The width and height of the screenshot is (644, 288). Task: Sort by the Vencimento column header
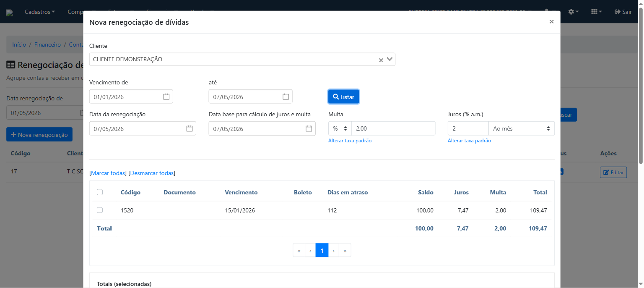click(x=241, y=192)
